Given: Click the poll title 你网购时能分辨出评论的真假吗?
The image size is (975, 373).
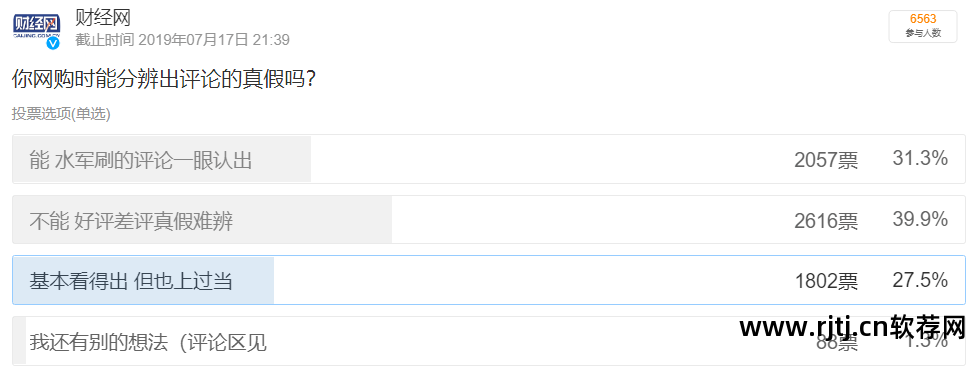Looking at the screenshot, I should (x=162, y=79).
